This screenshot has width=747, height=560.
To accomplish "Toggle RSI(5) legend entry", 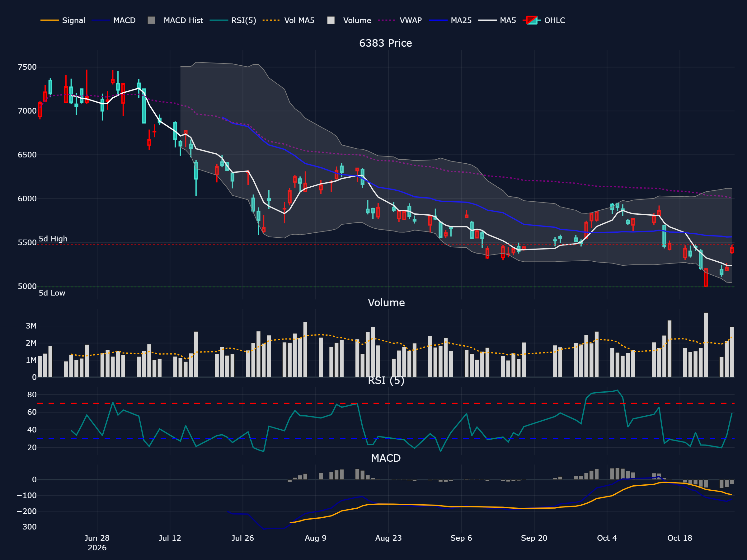I will coord(233,20).
